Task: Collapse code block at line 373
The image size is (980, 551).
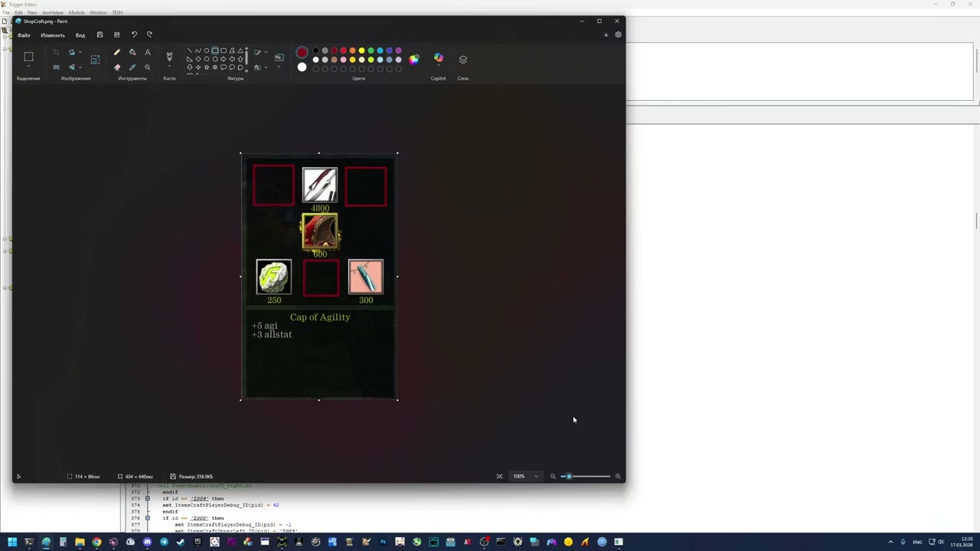Action: [148, 498]
